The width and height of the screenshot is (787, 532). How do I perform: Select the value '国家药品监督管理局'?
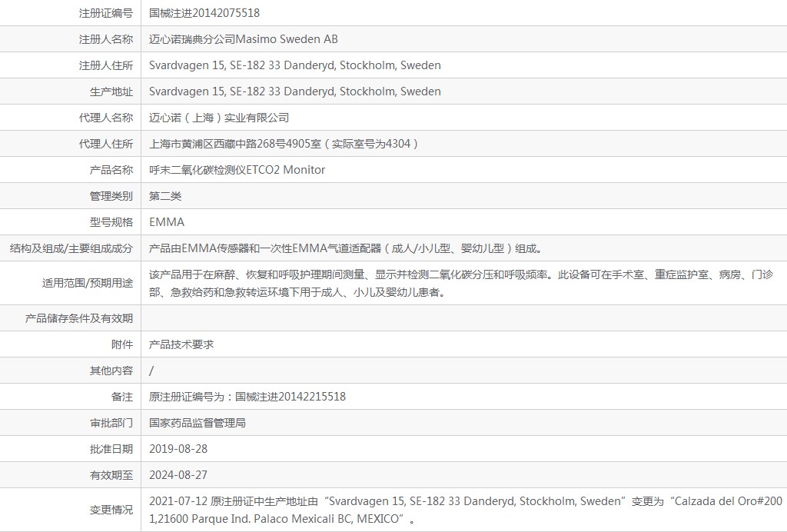click(x=198, y=423)
